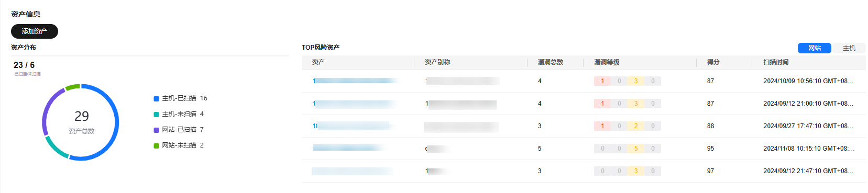Switch to the 主机 tab

(849, 48)
